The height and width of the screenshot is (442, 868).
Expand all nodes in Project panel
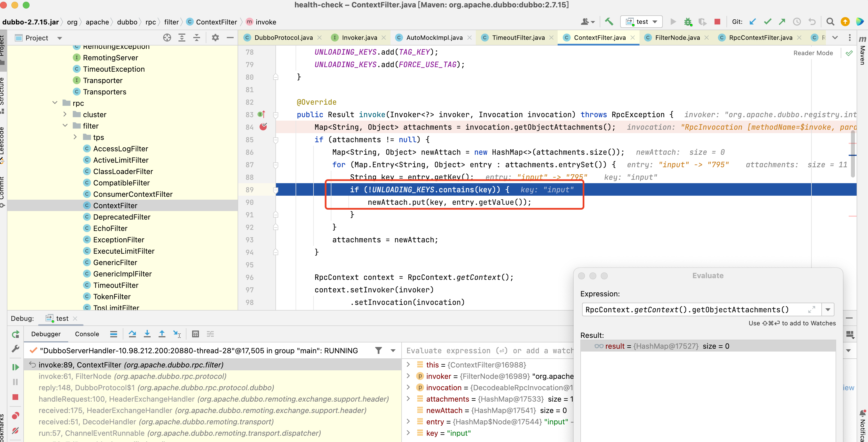click(182, 38)
